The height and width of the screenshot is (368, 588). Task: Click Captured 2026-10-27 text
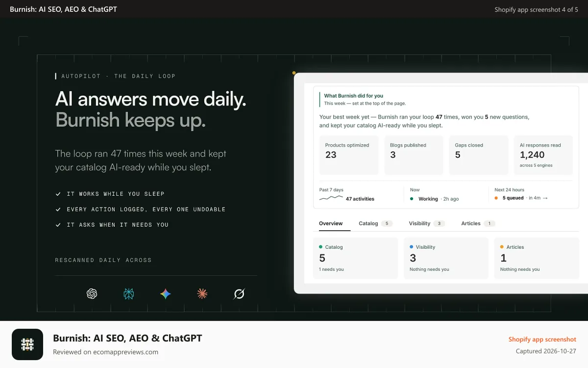click(546, 351)
